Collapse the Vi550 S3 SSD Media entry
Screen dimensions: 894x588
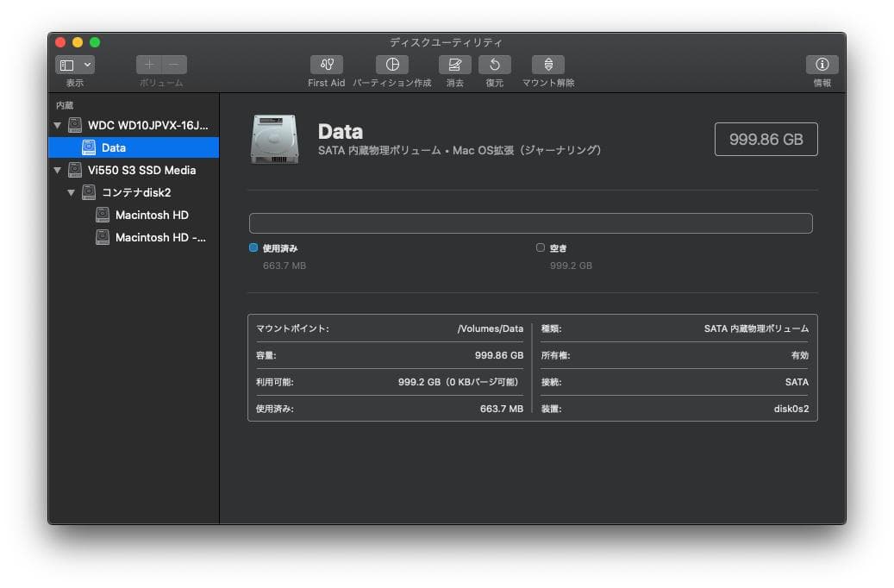(57, 170)
